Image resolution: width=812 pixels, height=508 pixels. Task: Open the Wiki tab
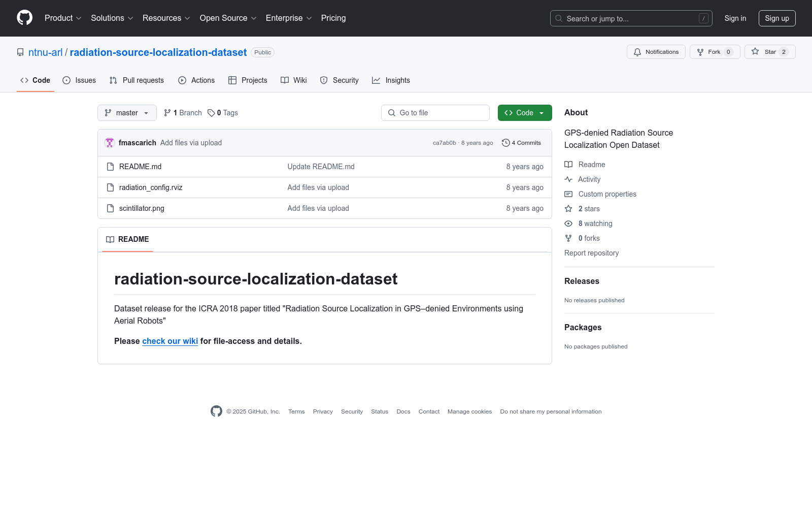tap(293, 80)
